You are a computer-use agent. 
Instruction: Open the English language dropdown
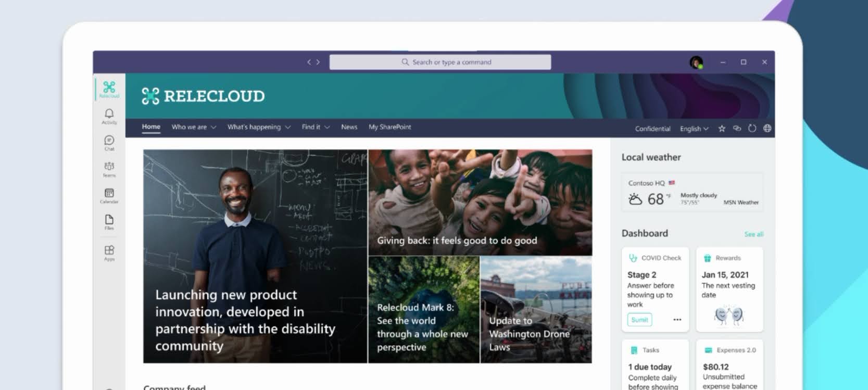(694, 129)
